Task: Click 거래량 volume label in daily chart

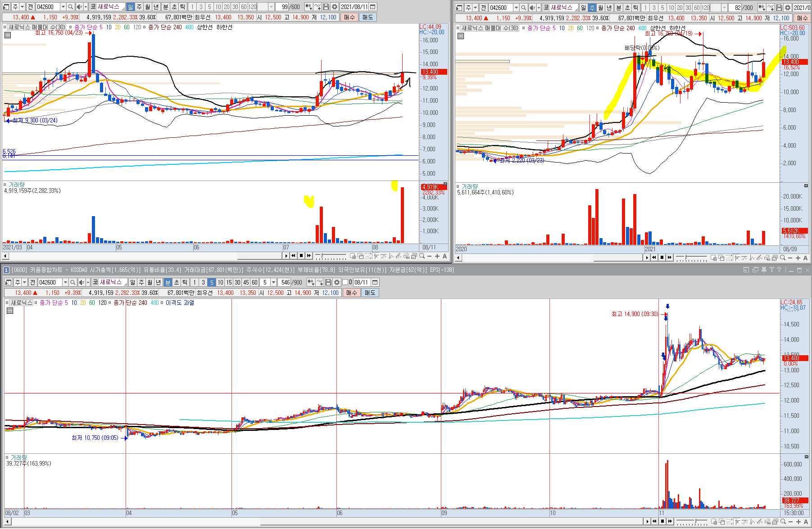Action: [x=17, y=185]
